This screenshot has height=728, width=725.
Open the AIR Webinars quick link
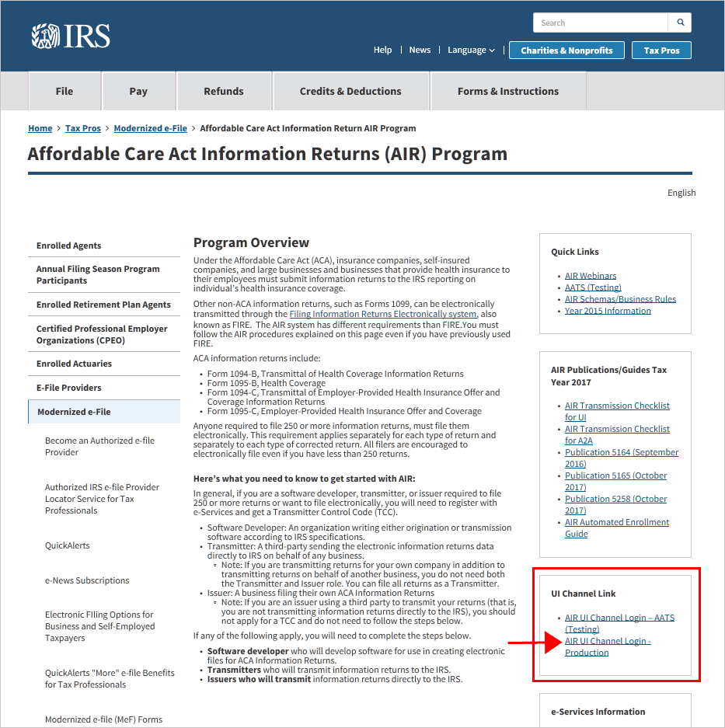[x=591, y=276]
